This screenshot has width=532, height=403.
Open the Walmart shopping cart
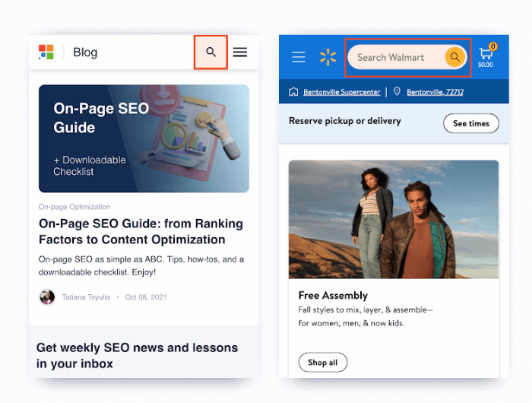tap(486, 54)
